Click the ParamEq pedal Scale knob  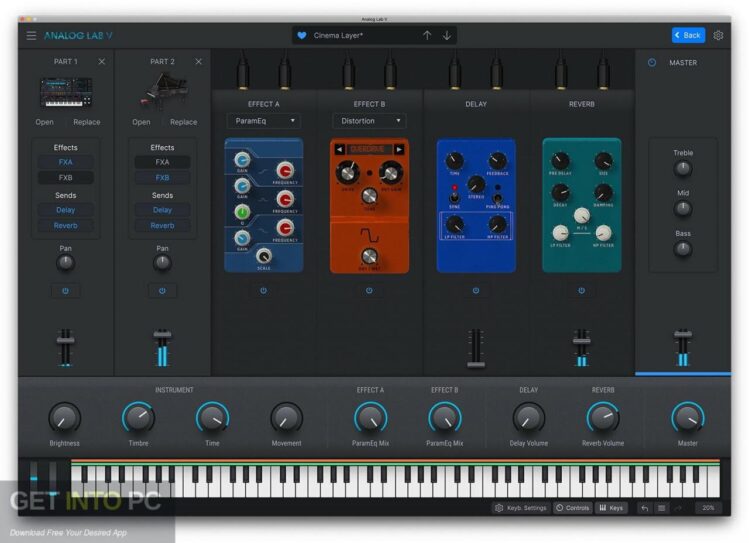click(x=264, y=256)
